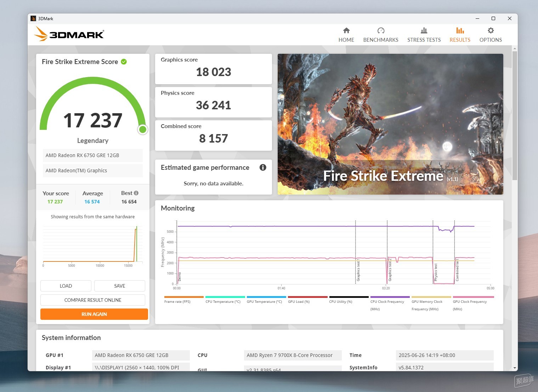Click the Options gear icon

coord(491,30)
